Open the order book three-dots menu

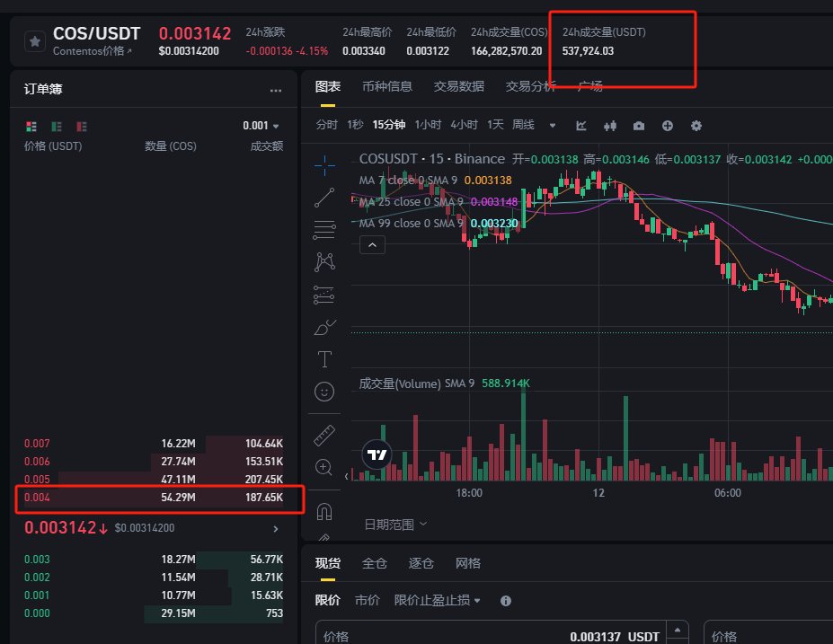(276, 90)
